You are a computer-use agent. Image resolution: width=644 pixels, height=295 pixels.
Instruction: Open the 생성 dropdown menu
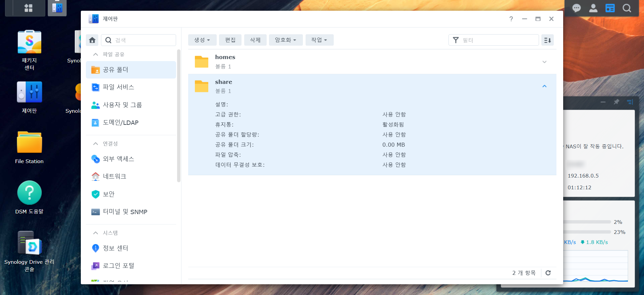(202, 40)
